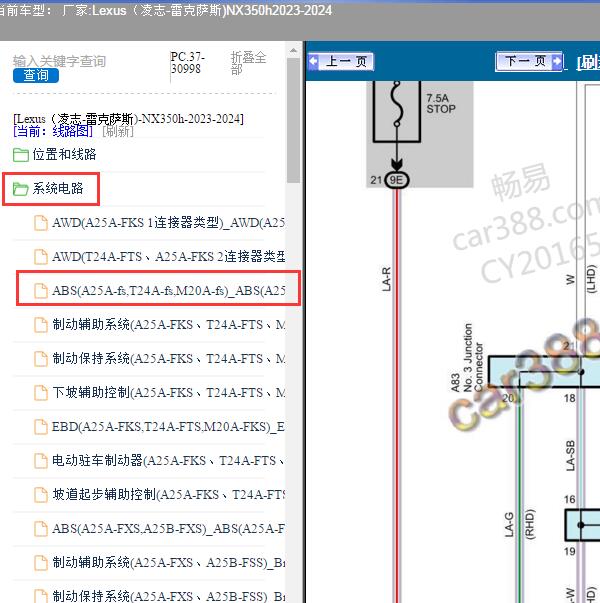The width and height of the screenshot is (600, 603).
Task: Click the 线路图 current link
Action: [x=72, y=131]
